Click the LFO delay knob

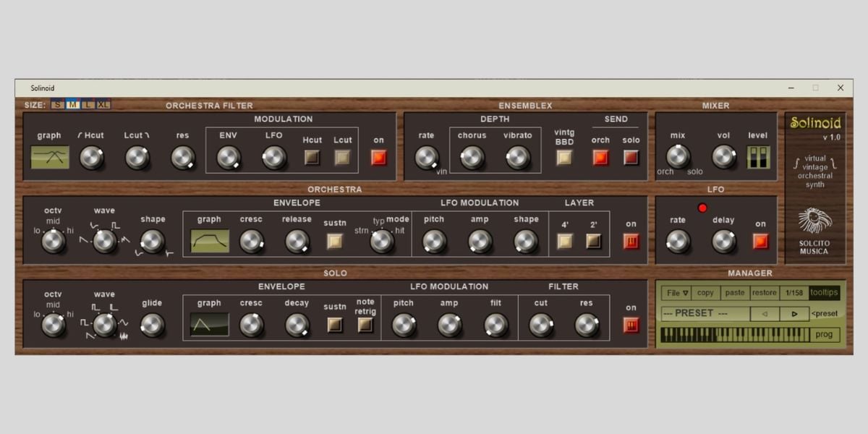pos(723,241)
